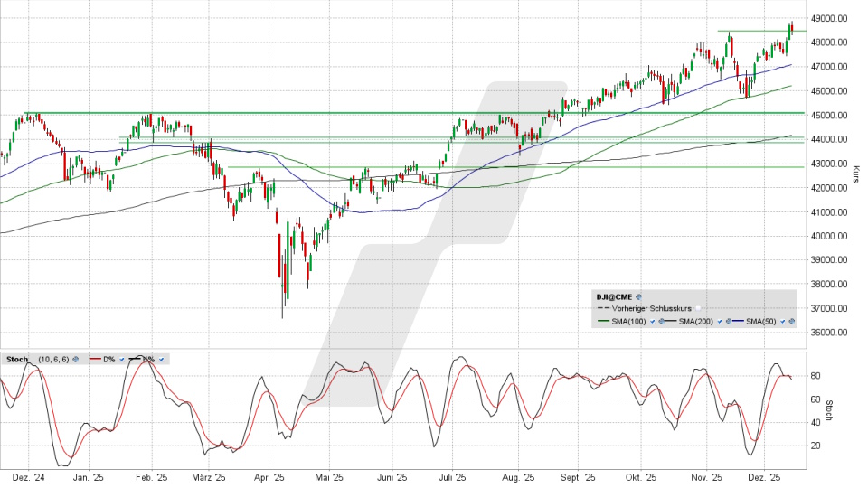Screen dimensions: 868x488
Task: Open settings gear next to DJI@CME
Action: (x=638, y=296)
